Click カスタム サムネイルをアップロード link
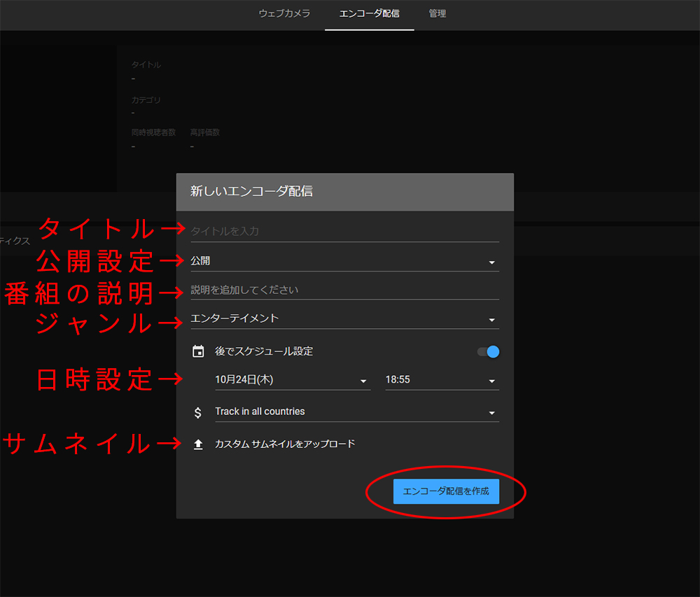 [285, 444]
